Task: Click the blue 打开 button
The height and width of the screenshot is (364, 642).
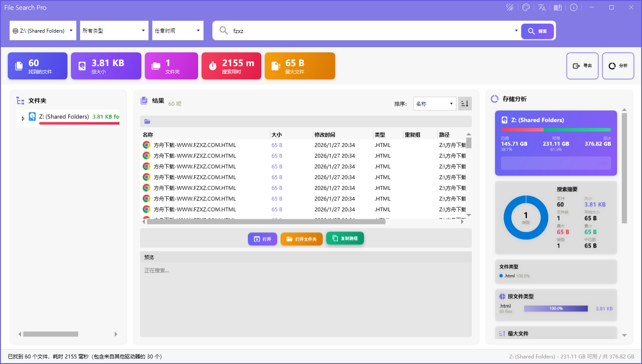Action: 262,239
